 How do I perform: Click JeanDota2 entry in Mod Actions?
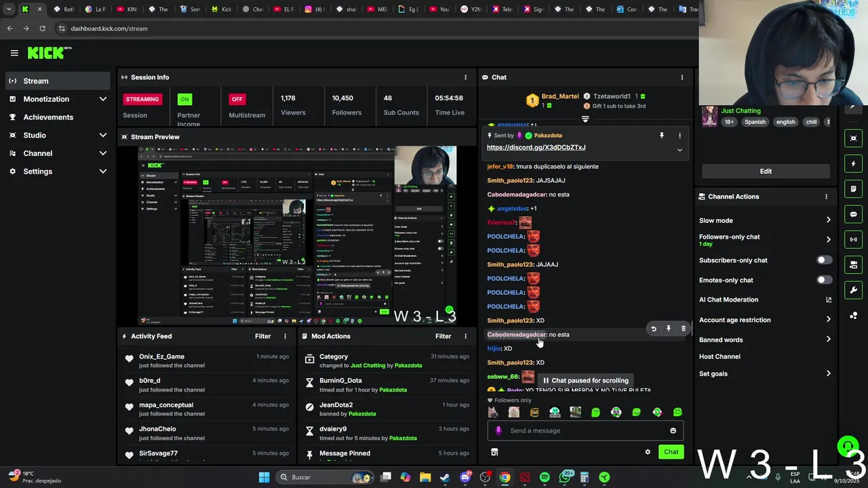pyautogui.click(x=336, y=405)
